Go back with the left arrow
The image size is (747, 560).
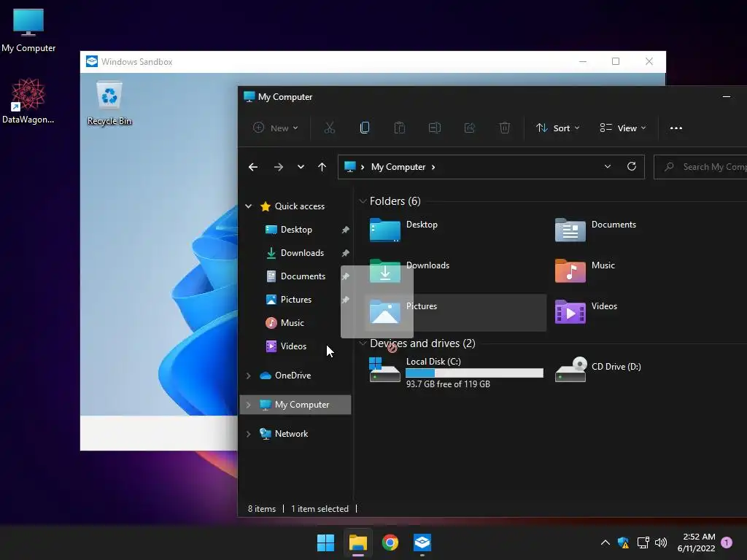253,167
